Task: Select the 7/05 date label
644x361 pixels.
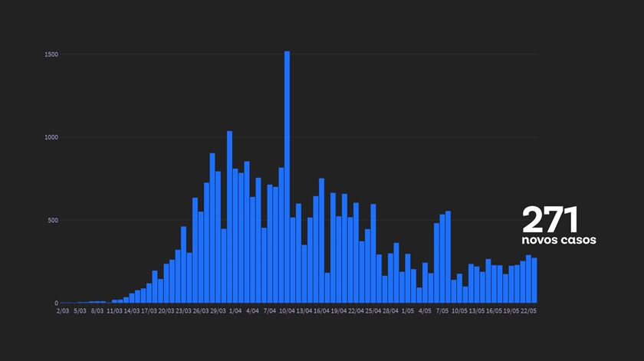Action: 442,311
